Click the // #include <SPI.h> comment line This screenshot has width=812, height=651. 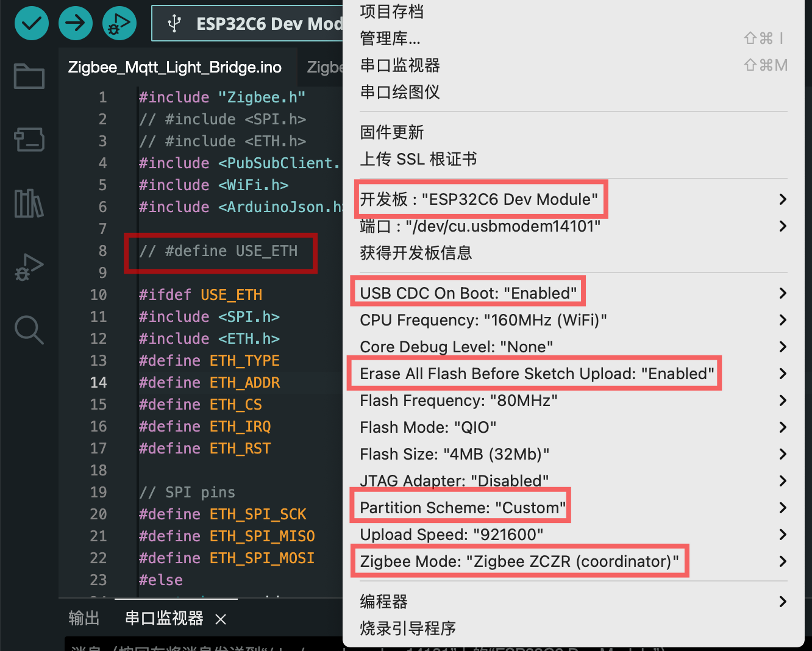[x=223, y=119]
